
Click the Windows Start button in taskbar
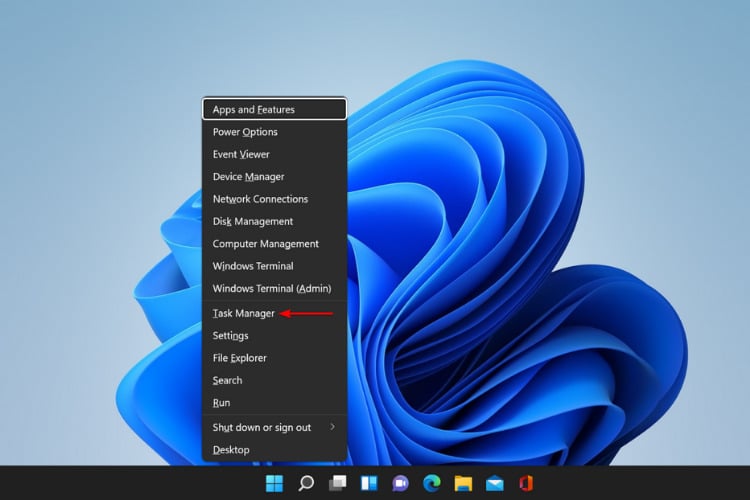click(275, 483)
